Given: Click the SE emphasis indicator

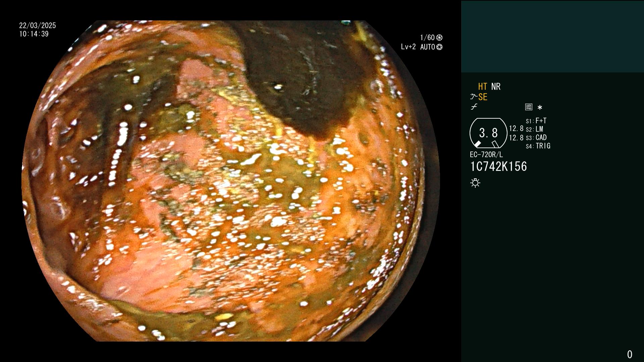Looking at the screenshot, I should click(483, 97).
